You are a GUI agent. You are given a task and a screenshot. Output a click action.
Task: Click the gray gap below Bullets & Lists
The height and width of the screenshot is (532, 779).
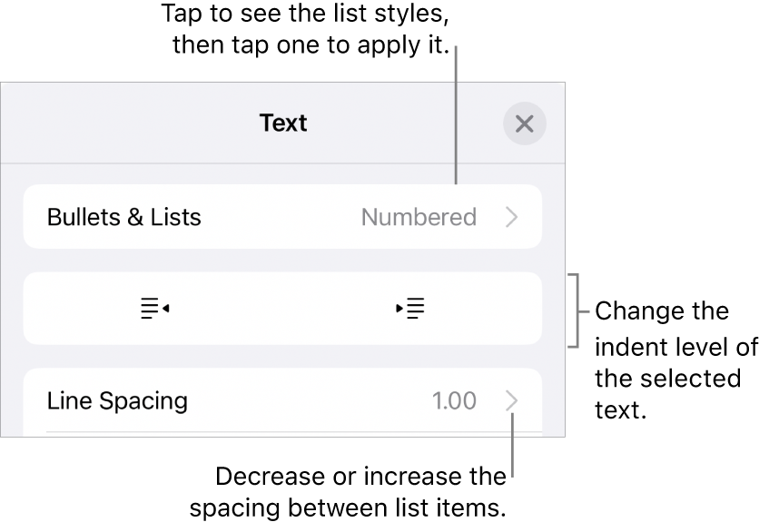tap(283, 261)
